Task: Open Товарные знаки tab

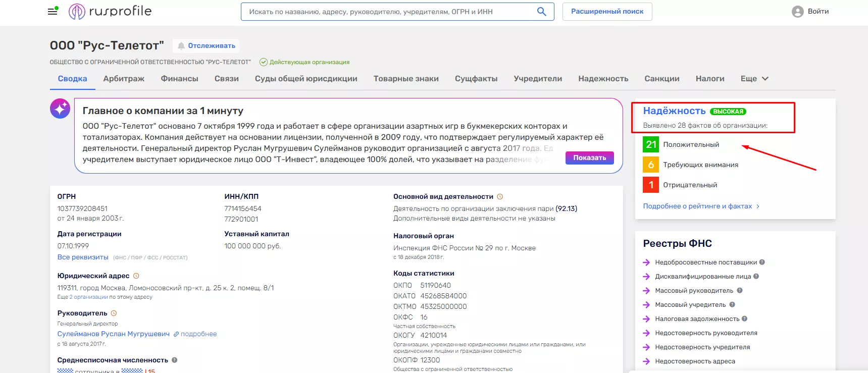Action: pos(406,79)
